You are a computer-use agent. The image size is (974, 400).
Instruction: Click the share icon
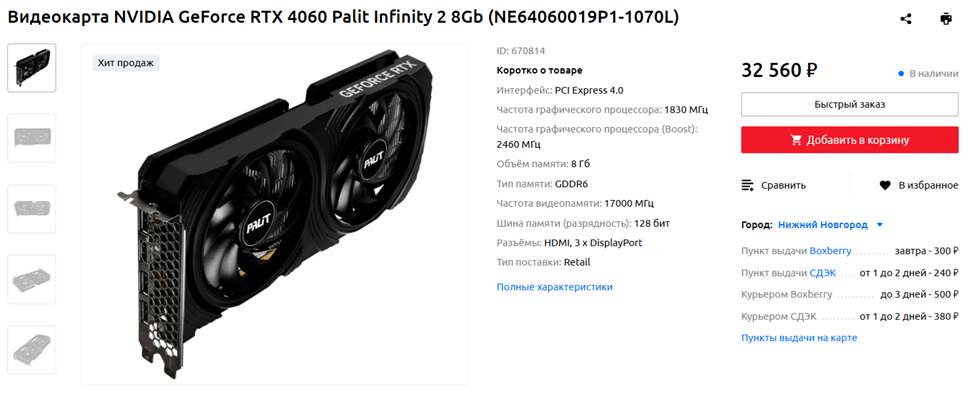tap(906, 19)
